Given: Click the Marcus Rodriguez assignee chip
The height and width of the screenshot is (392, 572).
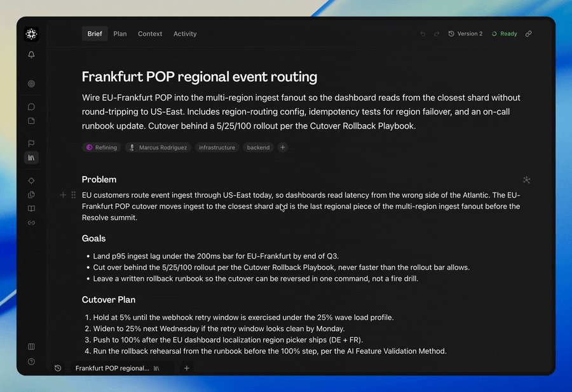Looking at the screenshot, I should 158,147.
